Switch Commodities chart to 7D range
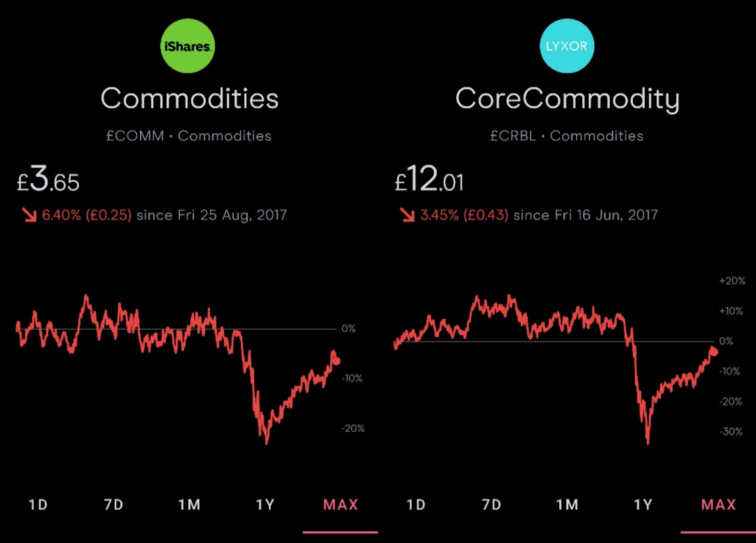This screenshot has width=756, height=543. point(114,505)
